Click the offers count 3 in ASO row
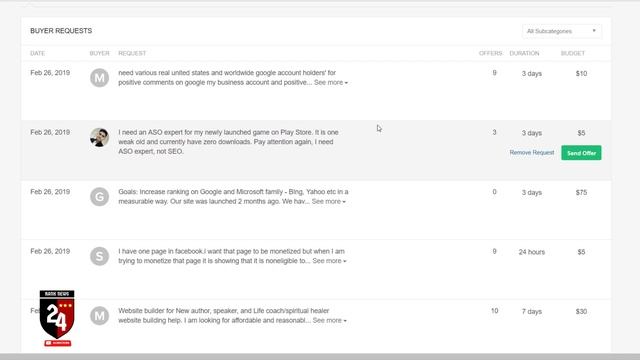The image size is (640, 360). click(x=494, y=132)
